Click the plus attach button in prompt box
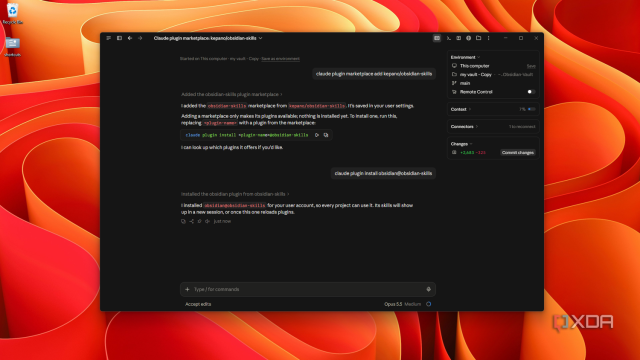The image size is (640, 360). (x=187, y=289)
